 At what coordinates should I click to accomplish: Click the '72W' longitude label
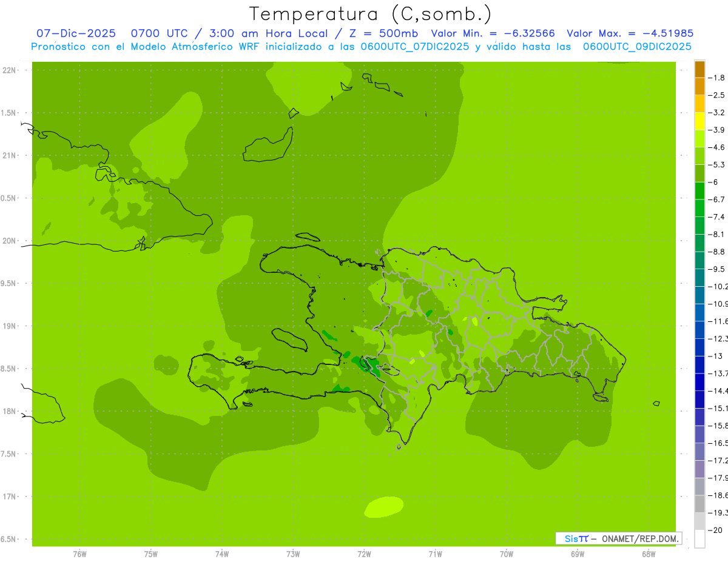click(364, 554)
